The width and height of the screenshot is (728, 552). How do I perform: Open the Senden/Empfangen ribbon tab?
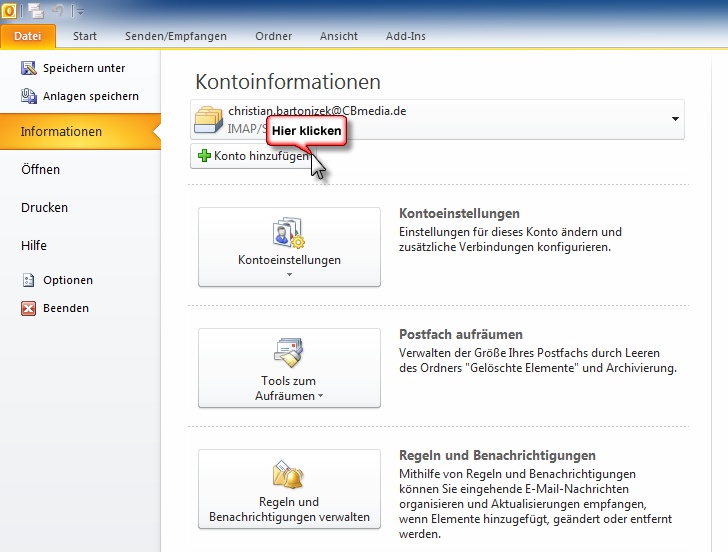175,36
